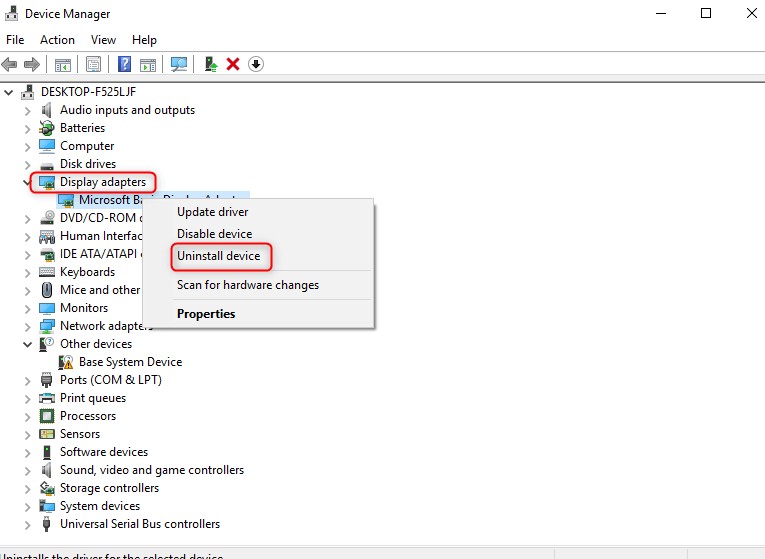Open the View menu
The image size is (765, 559).
[x=103, y=40]
